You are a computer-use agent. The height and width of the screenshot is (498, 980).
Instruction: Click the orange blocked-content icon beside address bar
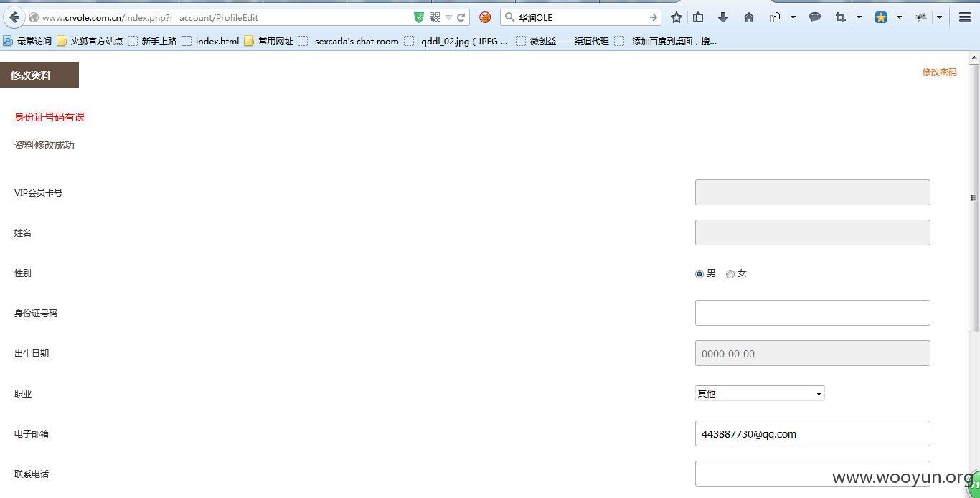coord(485,17)
